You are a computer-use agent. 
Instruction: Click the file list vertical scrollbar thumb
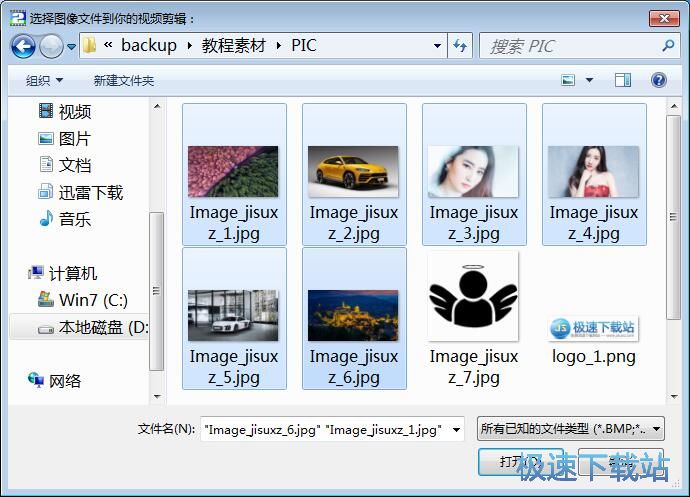tap(673, 217)
